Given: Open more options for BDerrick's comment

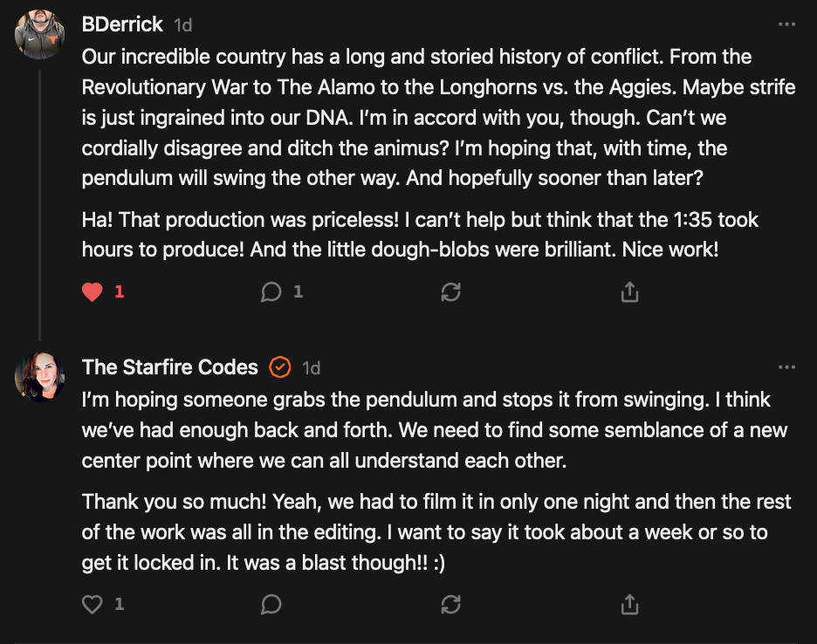Looking at the screenshot, I should click(x=786, y=24).
